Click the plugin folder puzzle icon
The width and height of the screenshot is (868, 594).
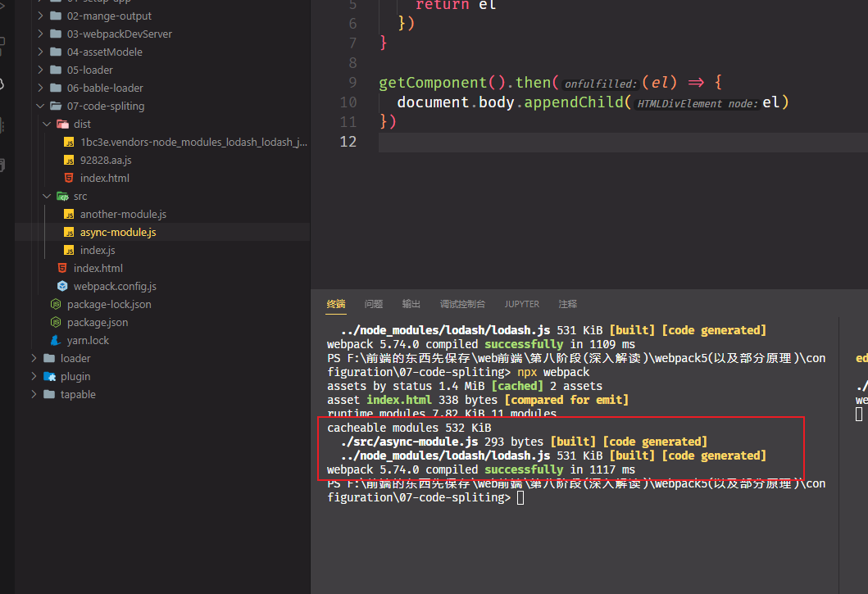click(49, 376)
